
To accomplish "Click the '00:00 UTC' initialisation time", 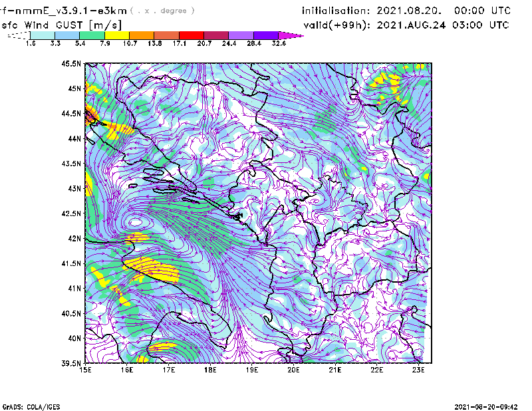I will [x=482, y=11].
